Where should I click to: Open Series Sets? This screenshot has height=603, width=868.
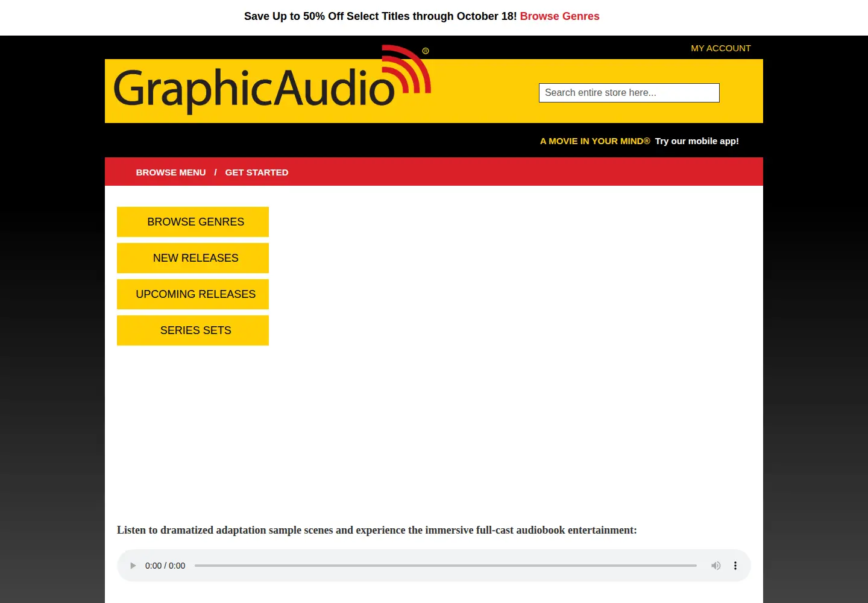tap(193, 330)
